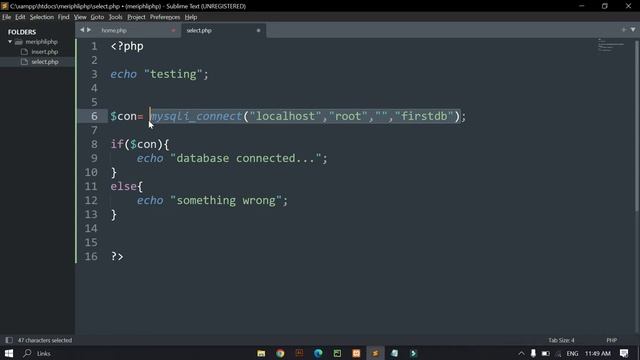Open insert.php in the sidebar
The image size is (640, 360).
44,52
